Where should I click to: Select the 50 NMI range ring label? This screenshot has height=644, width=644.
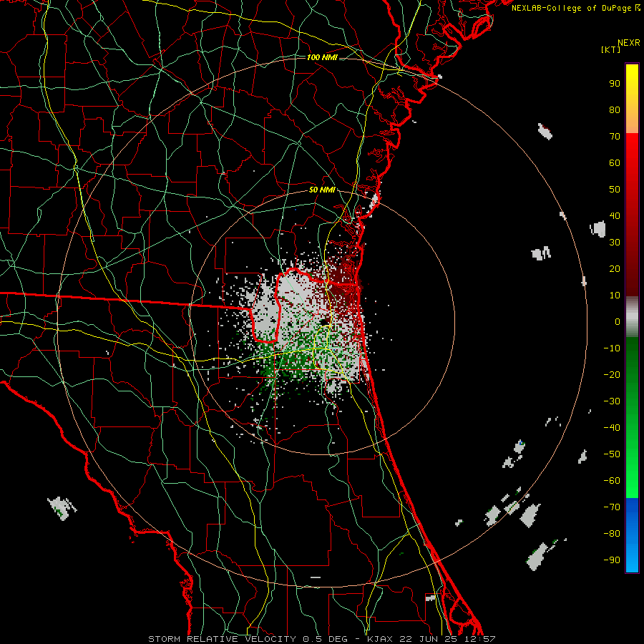tap(322, 190)
